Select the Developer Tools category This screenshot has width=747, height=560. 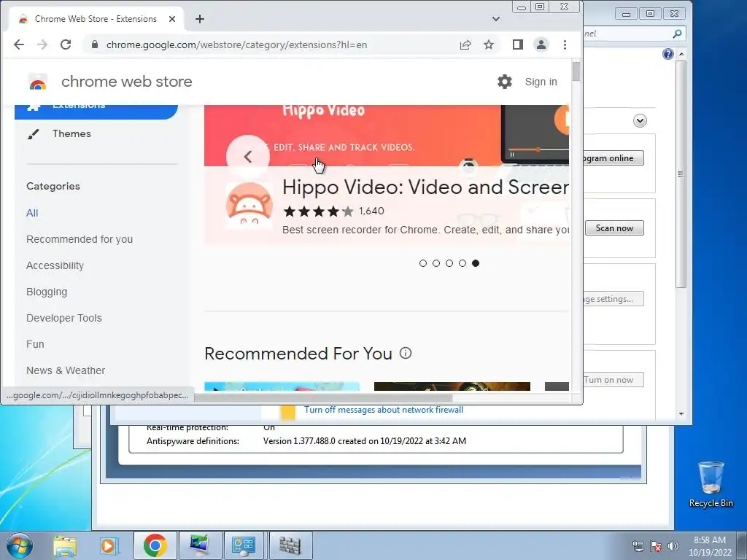coord(64,318)
